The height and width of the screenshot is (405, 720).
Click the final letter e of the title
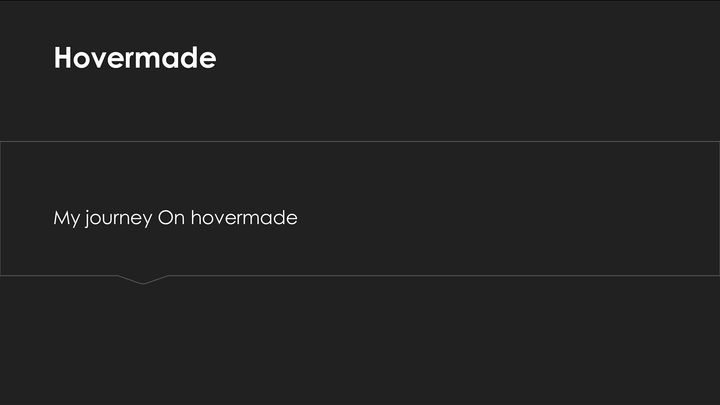(208, 61)
